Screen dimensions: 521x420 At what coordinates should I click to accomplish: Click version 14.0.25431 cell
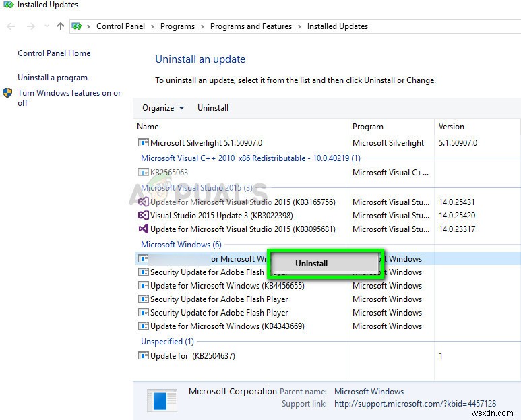coord(457,202)
